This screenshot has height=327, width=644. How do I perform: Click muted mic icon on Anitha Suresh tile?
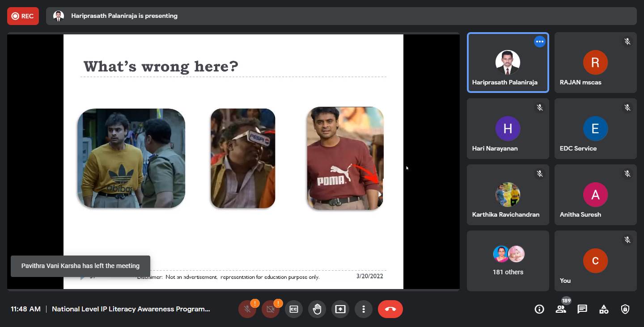[x=627, y=174]
